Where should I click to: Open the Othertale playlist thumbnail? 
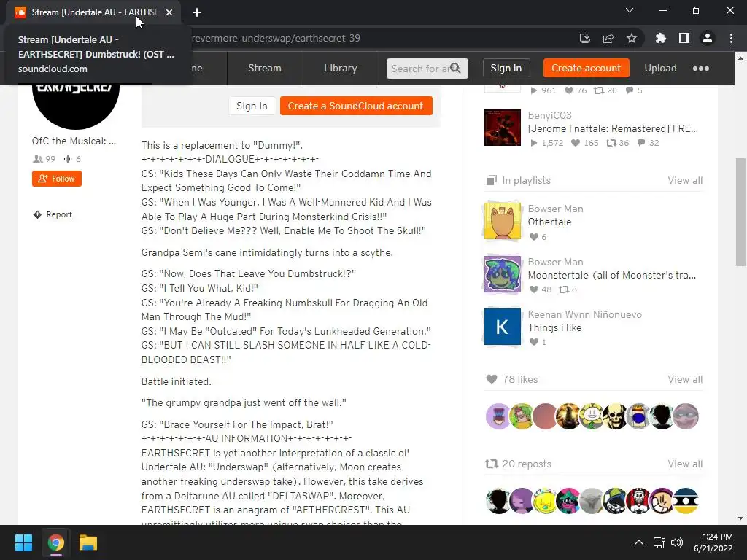pyautogui.click(x=503, y=221)
